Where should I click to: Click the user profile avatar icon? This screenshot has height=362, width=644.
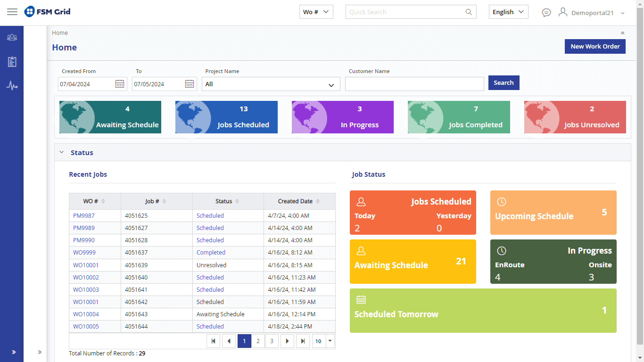(562, 12)
